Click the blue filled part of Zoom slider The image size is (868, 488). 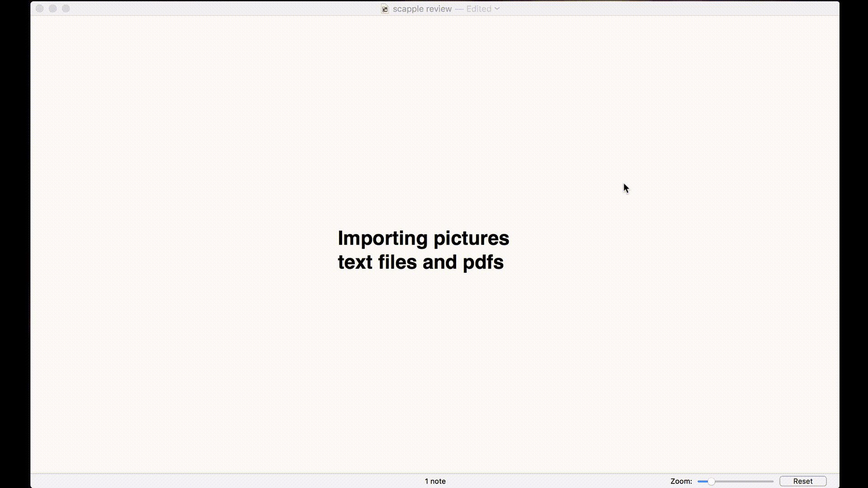coord(702,482)
